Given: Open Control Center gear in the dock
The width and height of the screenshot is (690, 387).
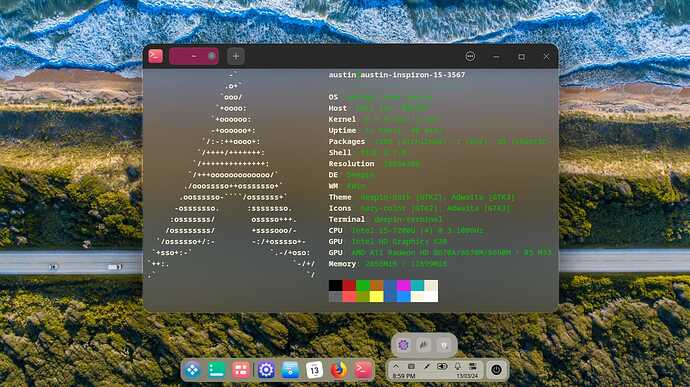Looking at the screenshot, I should pyautogui.click(x=266, y=370).
